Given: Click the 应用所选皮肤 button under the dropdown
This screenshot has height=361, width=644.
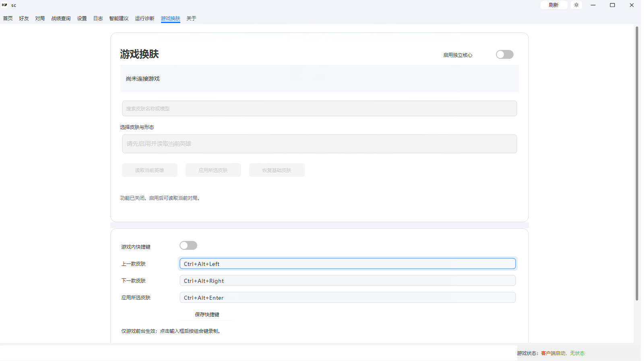Looking at the screenshot, I should [x=213, y=170].
